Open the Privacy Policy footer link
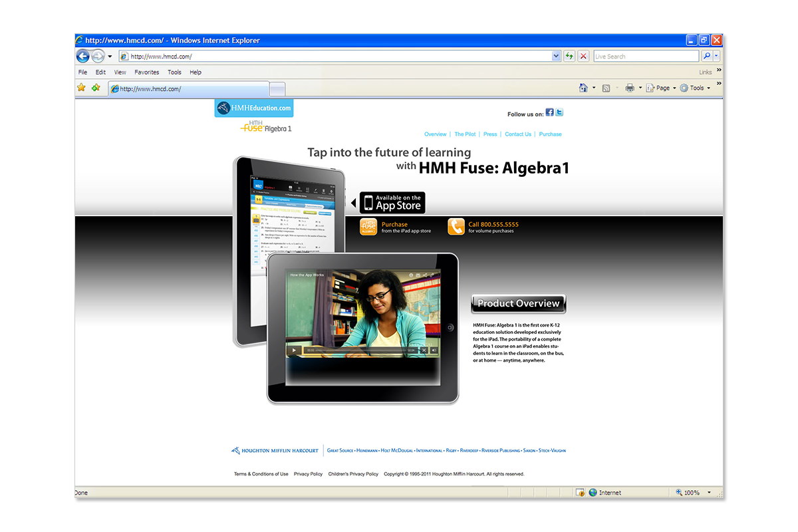 click(x=308, y=474)
